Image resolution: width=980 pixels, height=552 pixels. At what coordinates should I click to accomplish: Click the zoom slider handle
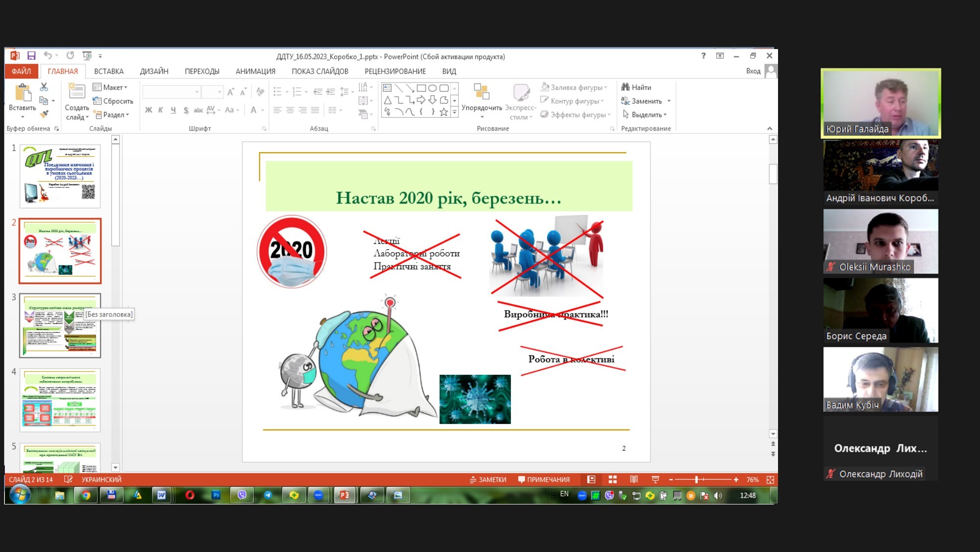(x=696, y=479)
